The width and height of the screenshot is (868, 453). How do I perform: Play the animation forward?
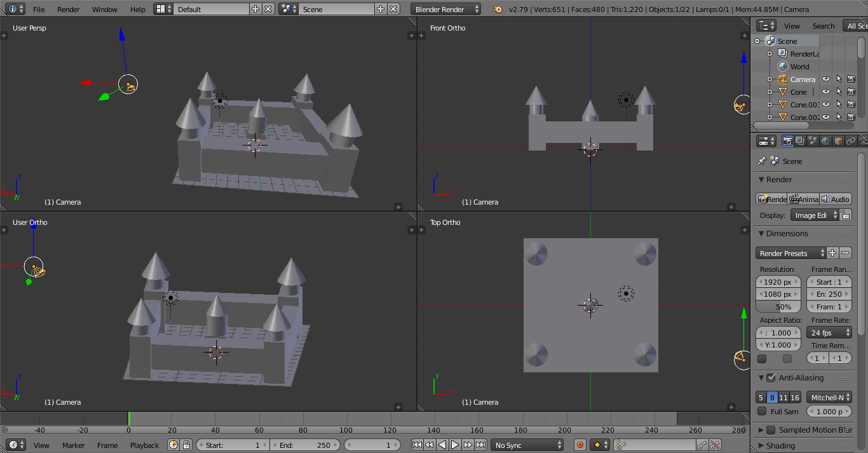(x=455, y=445)
